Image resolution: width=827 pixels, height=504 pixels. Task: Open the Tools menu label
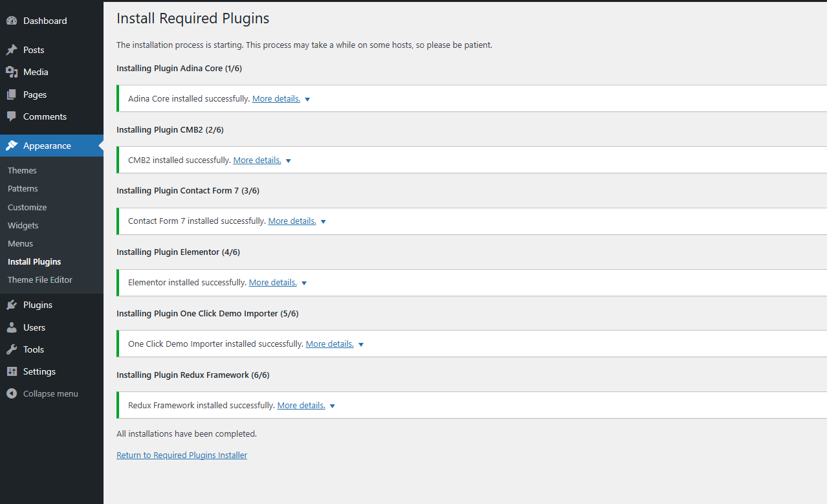tap(34, 349)
